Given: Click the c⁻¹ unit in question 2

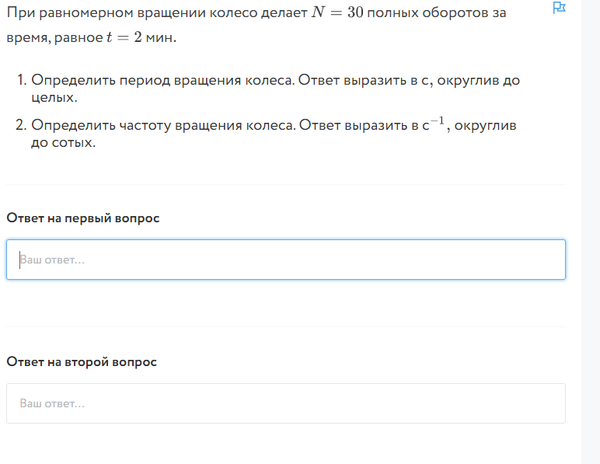Looking at the screenshot, I should tap(433, 125).
